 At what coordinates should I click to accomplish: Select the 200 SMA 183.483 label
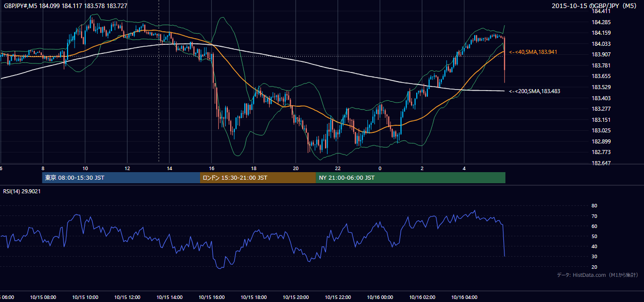click(x=535, y=91)
